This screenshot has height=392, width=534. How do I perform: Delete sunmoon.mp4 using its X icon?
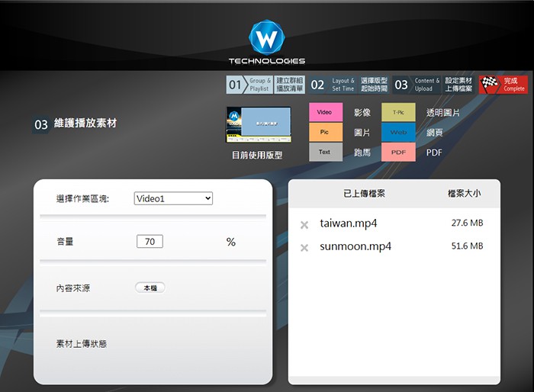pyautogui.click(x=304, y=248)
